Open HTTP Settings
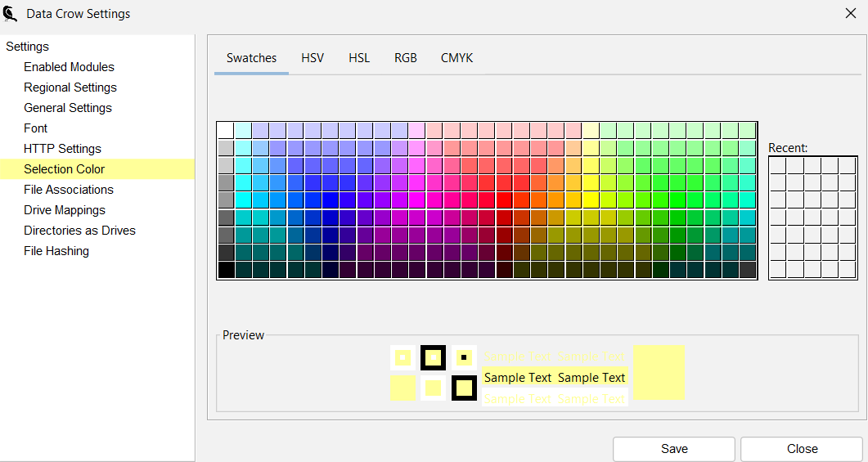868x462 pixels. (x=63, y=149)
